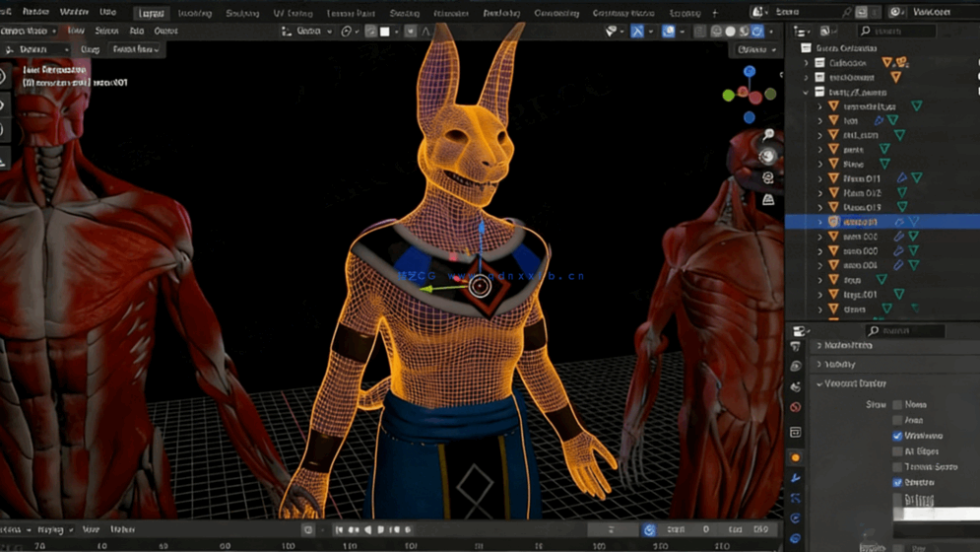The image size is (980, 552).
Task: Open the viewport Select menu
Action: tap(106, 31)
